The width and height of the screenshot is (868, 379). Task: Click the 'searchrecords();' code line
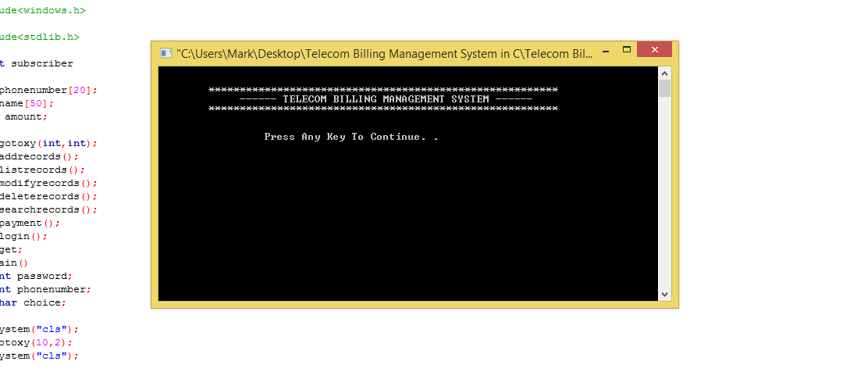tap(48, 210)
